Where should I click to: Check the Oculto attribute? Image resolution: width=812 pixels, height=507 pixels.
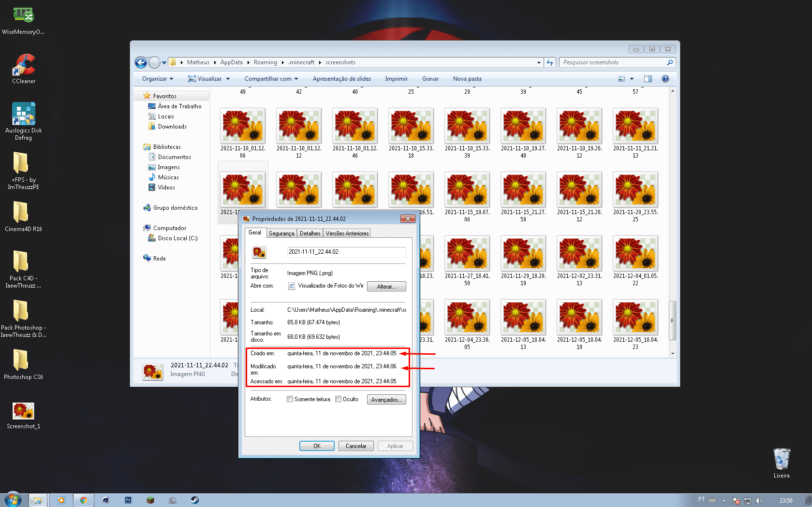coord(338,399)
